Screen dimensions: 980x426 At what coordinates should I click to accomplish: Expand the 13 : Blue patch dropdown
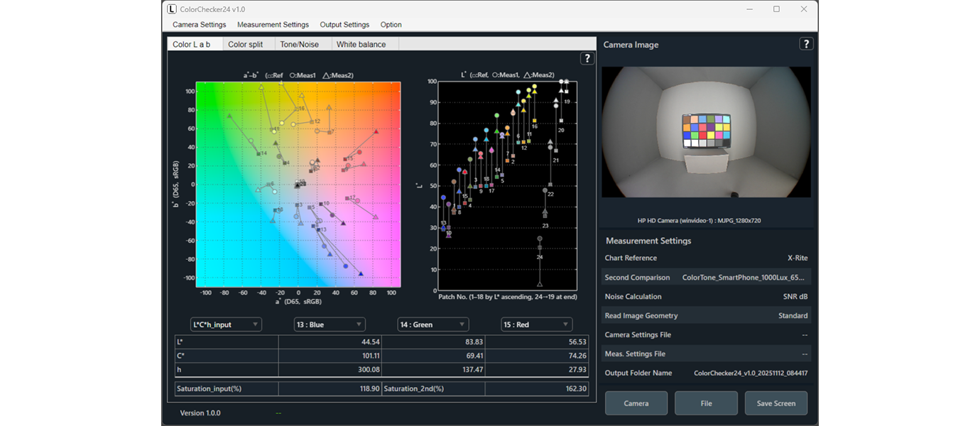(x=330, y=324)
